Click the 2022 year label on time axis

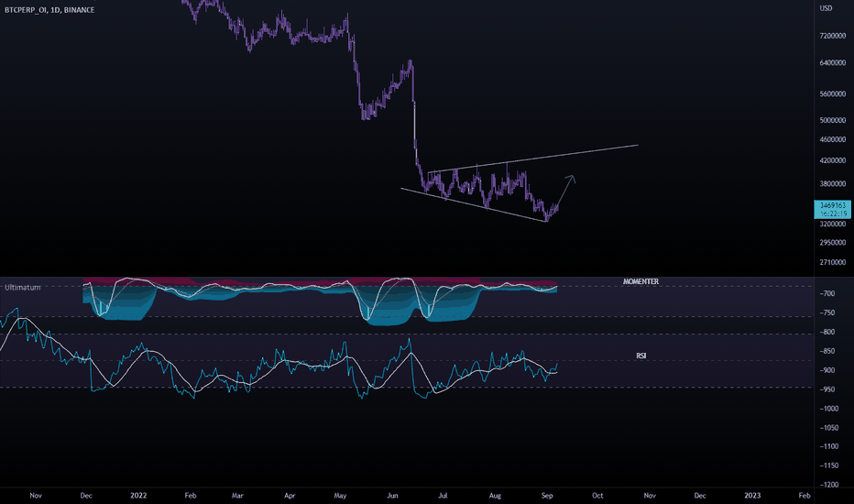point(138,495)
